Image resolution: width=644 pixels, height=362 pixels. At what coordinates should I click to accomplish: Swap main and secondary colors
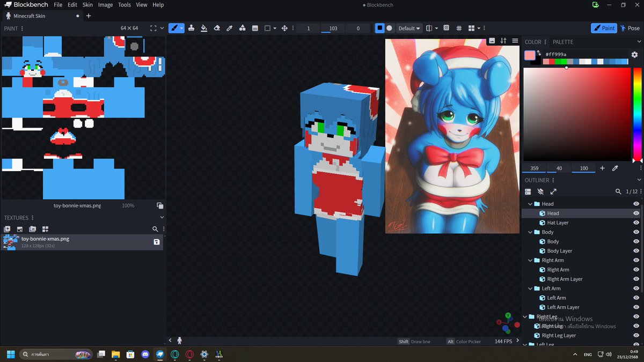pyautogui.click(x=539, y=53)
